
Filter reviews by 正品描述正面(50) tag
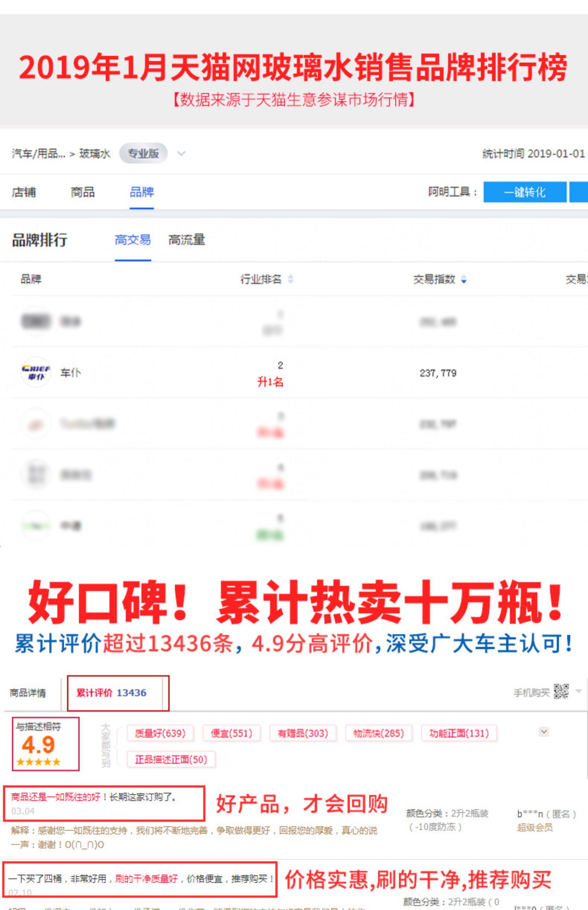point(171,760)
